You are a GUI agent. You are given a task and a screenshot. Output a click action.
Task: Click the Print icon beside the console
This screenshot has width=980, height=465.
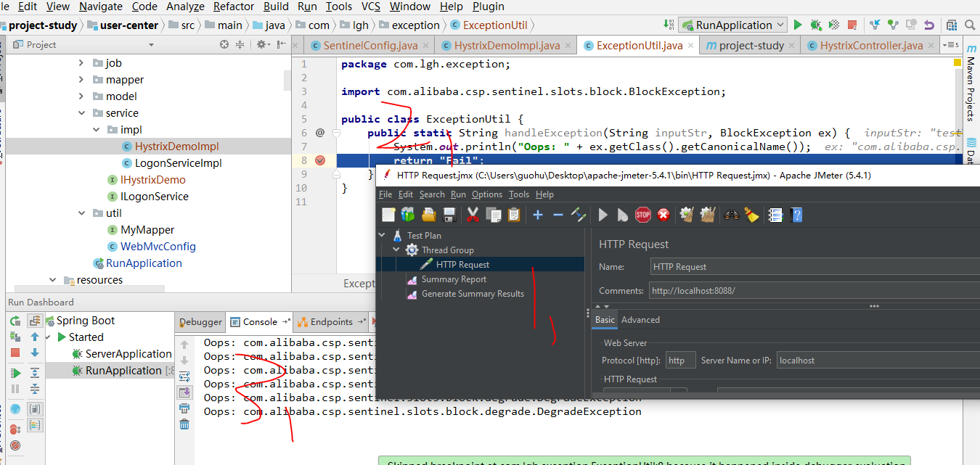tap(184, 408)
